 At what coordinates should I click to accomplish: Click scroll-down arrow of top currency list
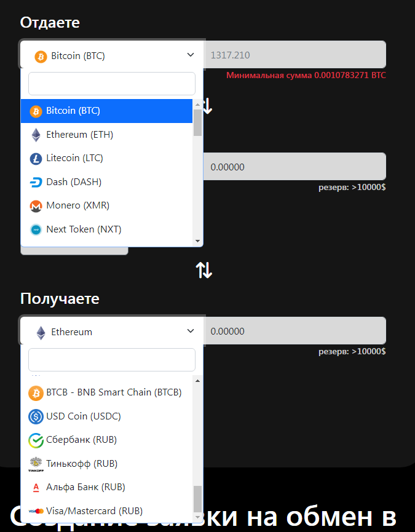[x=198, y=241]
